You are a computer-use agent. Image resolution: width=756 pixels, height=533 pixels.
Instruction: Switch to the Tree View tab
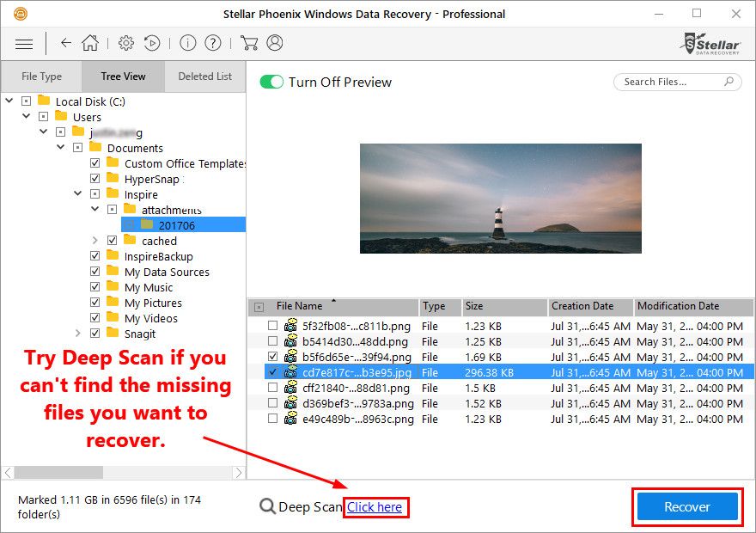[x=124, y=77]
